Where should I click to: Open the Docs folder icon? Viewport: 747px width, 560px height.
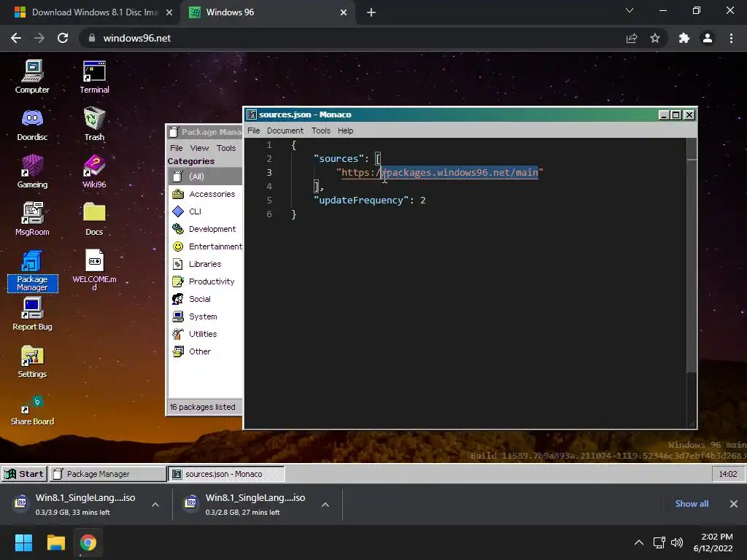coord(94,219)
